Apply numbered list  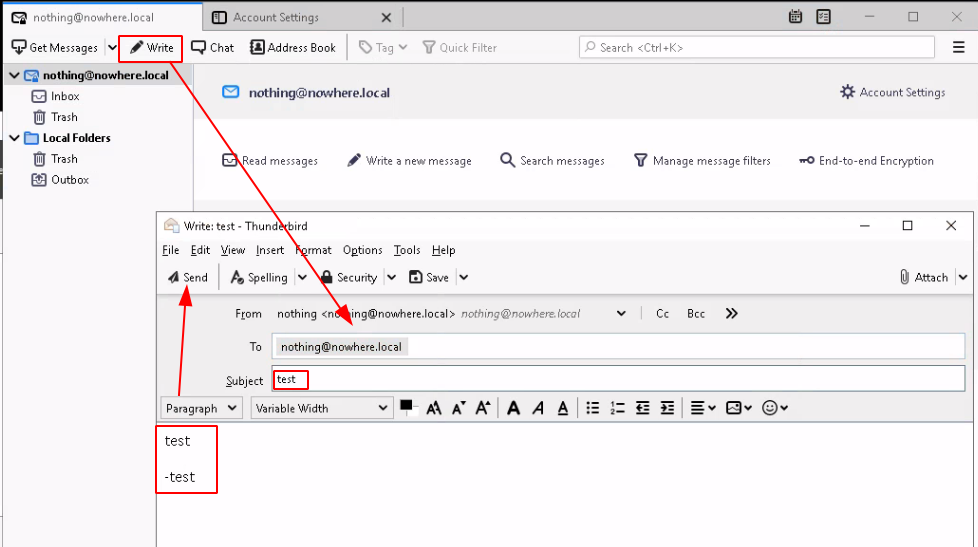pyautogui.click(x=617, y=408)
